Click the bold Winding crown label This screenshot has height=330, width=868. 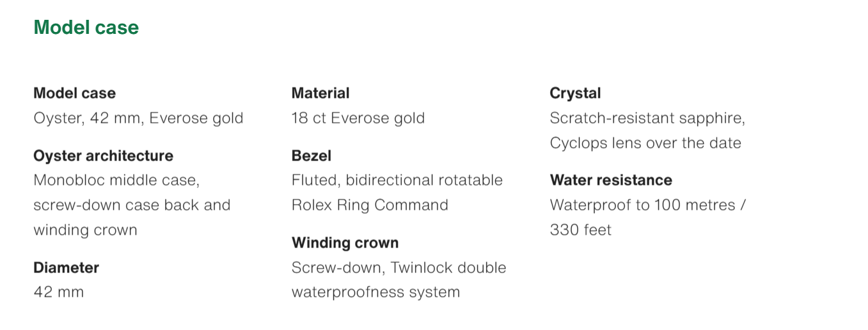point(345,243)
